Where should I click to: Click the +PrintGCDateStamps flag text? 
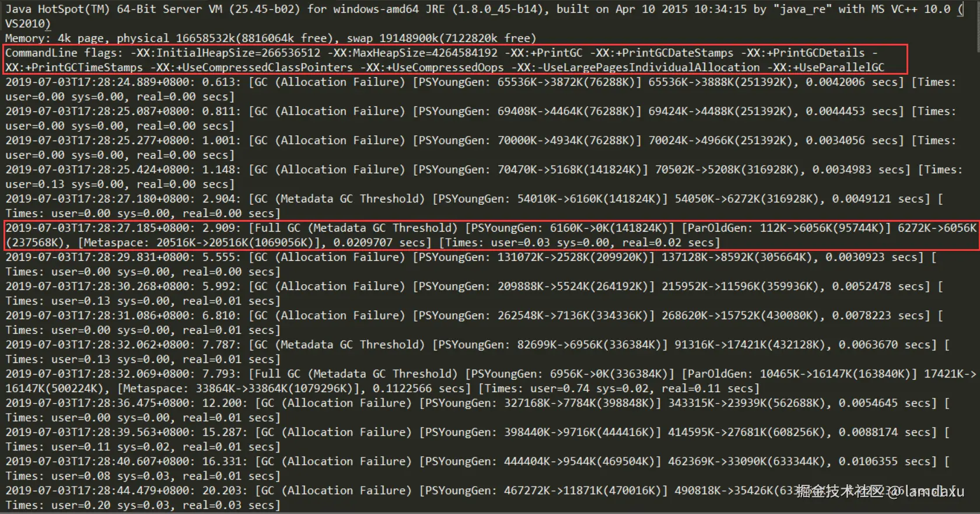[661, 53]
